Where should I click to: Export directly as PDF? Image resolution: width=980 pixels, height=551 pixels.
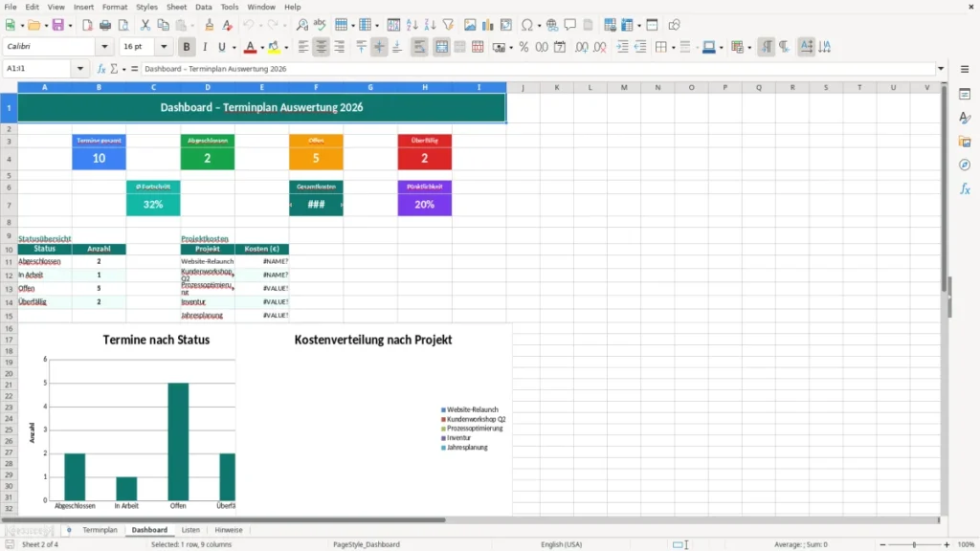87,25
